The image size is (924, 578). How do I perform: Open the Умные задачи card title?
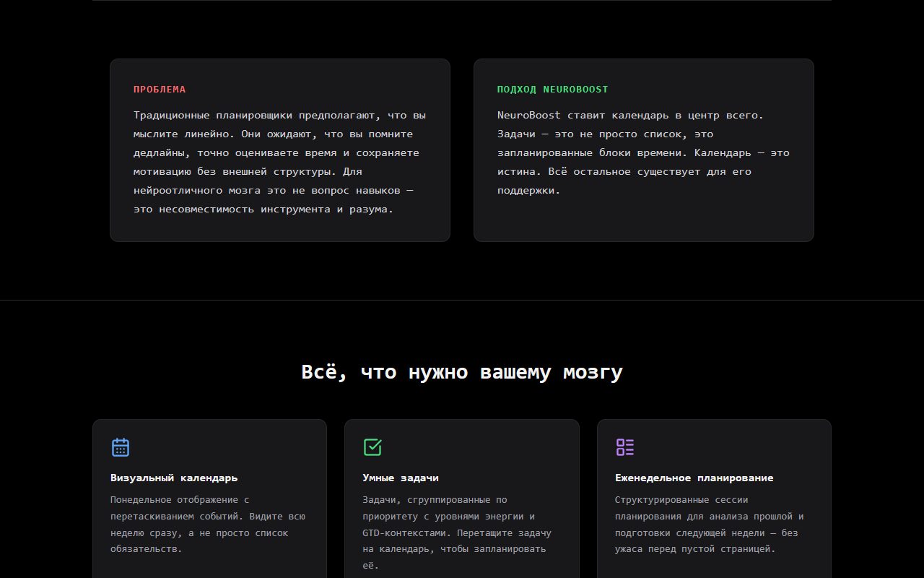(401, 478)
